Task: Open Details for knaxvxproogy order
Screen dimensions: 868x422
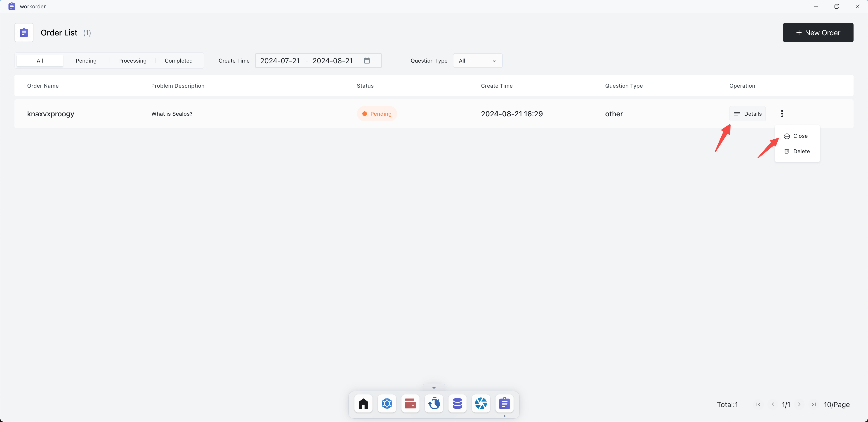Action: 747,113
